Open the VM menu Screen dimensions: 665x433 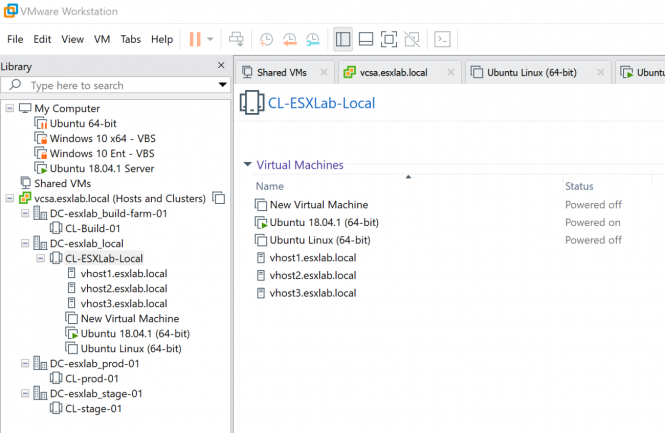coord(102,39)
